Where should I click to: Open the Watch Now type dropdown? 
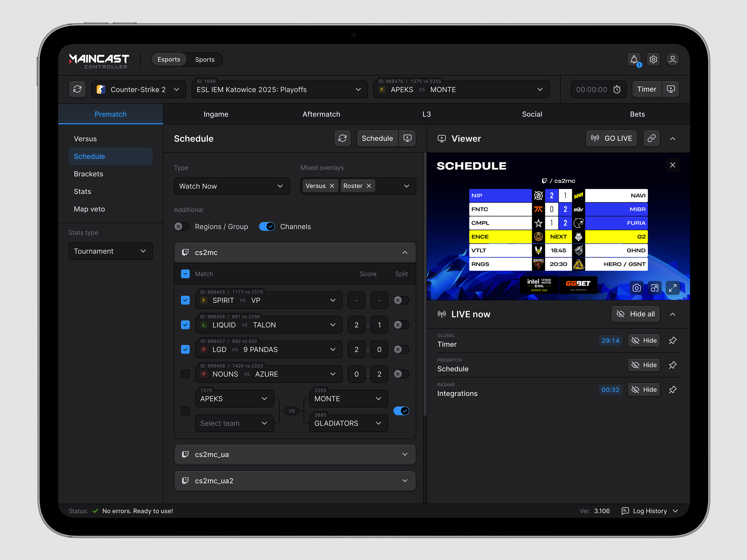point(232,186)
